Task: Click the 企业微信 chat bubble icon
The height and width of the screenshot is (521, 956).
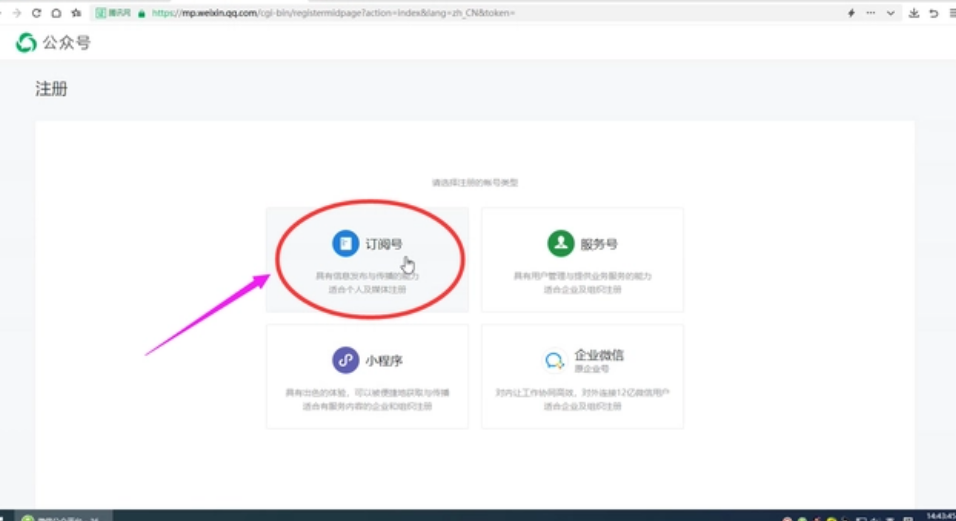Action: 554,360
